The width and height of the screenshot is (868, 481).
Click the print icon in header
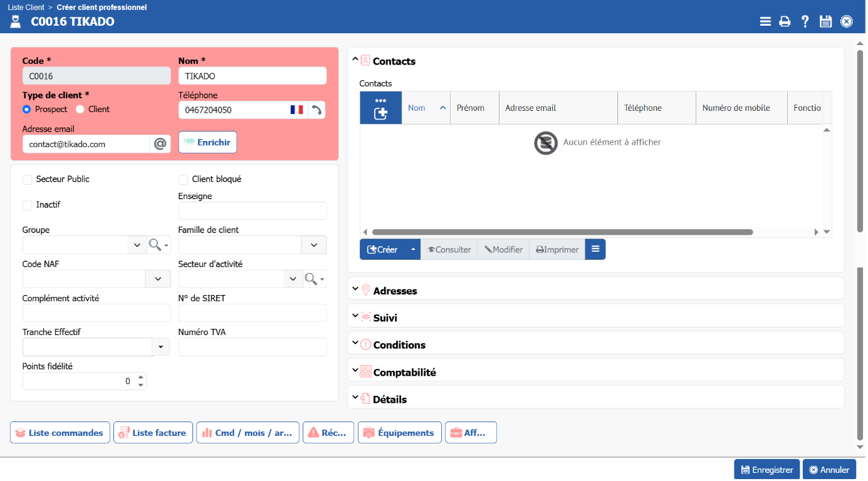pos(785,22)
